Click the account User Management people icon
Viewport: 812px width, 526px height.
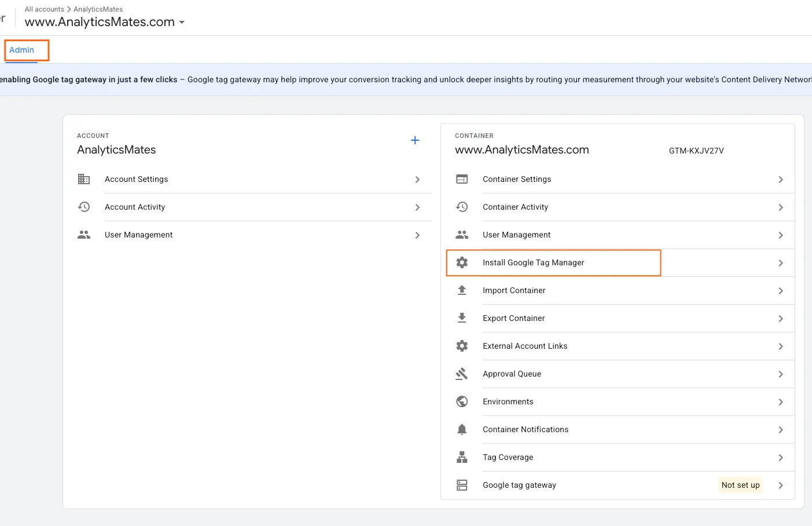pos(84,235)
